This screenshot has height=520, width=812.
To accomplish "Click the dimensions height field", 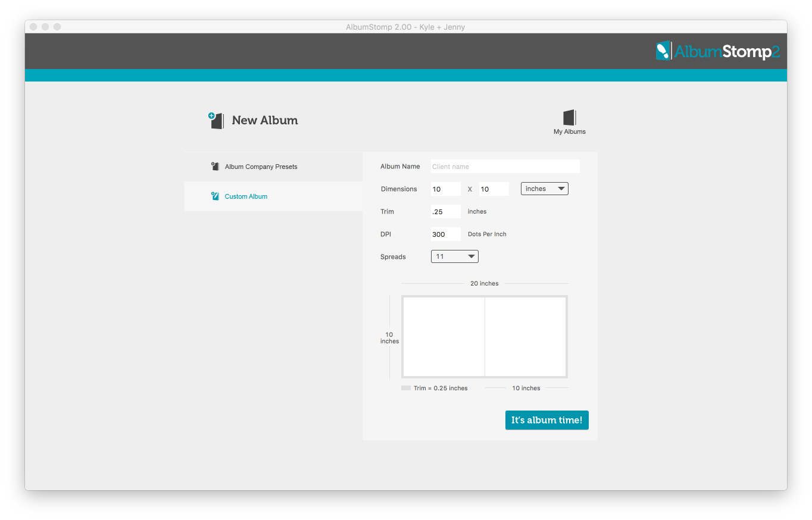I will click(x=494, y=189).
